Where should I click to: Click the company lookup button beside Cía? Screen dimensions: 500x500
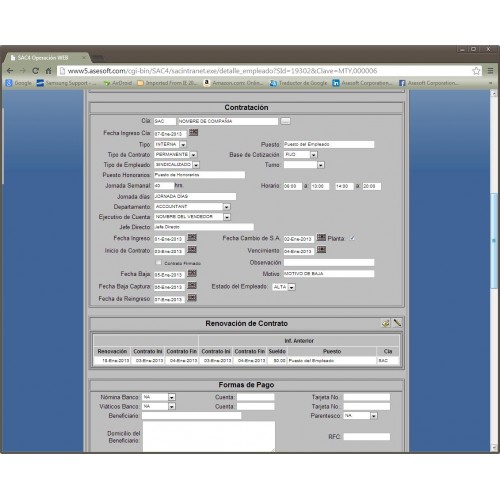coord(285,121)
